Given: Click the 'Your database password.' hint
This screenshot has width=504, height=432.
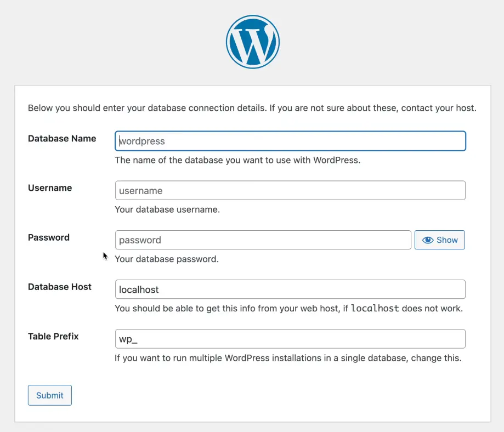Looking at the screenshot, I should tap(167, 259).
